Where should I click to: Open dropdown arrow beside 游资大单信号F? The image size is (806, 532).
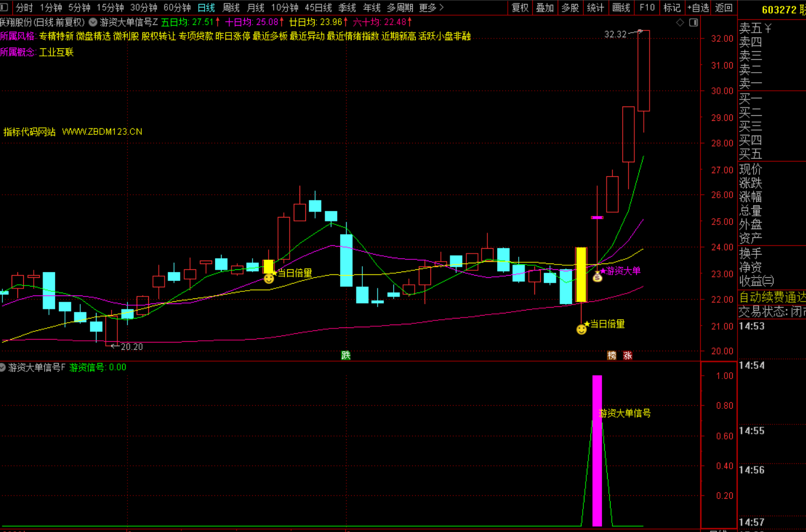click(x=3, y=367)
